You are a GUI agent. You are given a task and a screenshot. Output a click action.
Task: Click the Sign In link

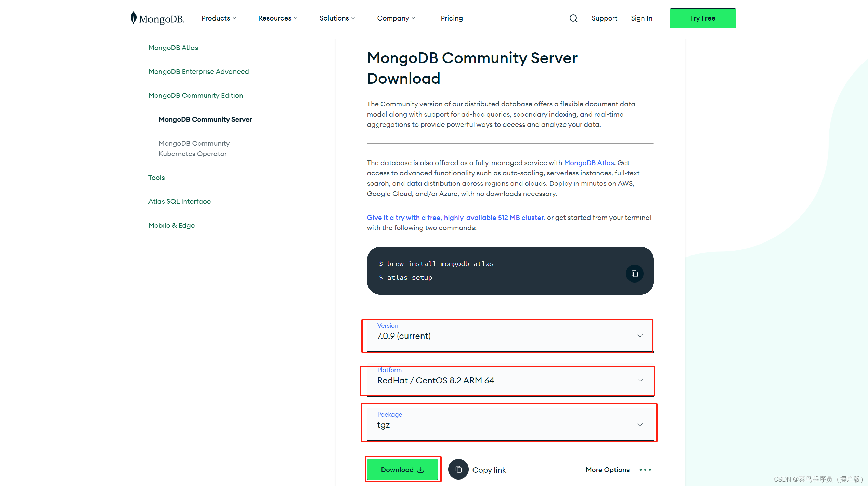[642, 18]
